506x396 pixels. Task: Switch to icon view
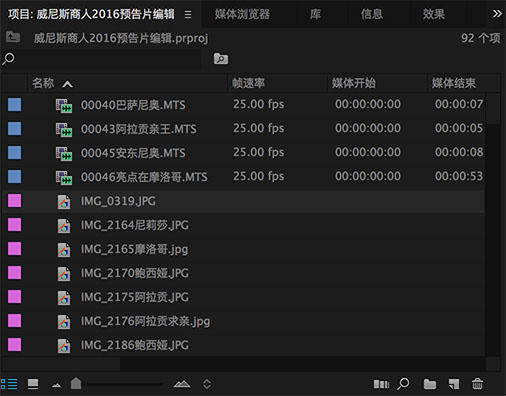33,384
